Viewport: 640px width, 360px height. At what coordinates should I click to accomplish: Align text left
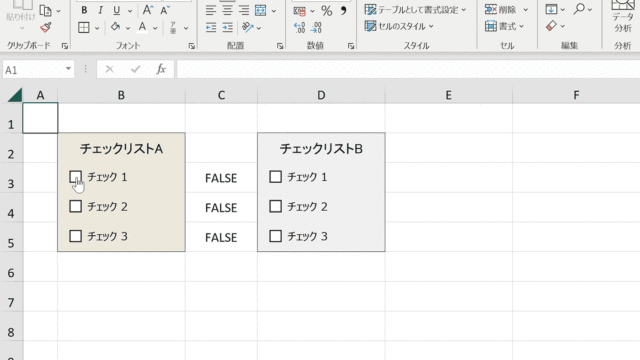[211, 10]
